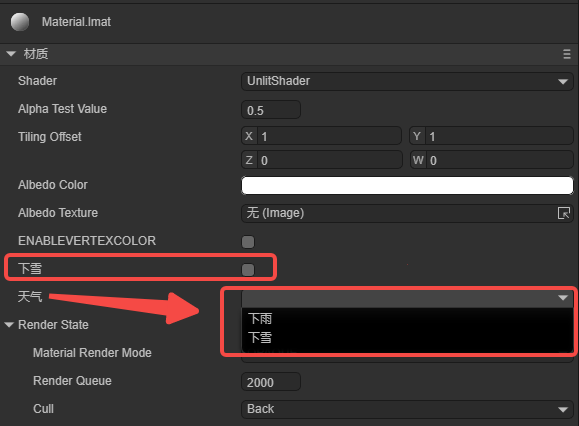Click the Albedo Texture 无 (Image) field
The width and height of the screenshot is (579, 426).
pos(407,213)
